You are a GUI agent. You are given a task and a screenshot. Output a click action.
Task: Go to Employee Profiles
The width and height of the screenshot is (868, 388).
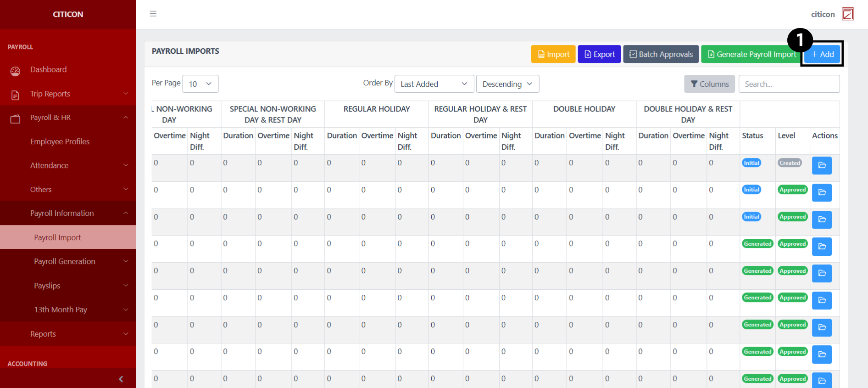(60, 141)
